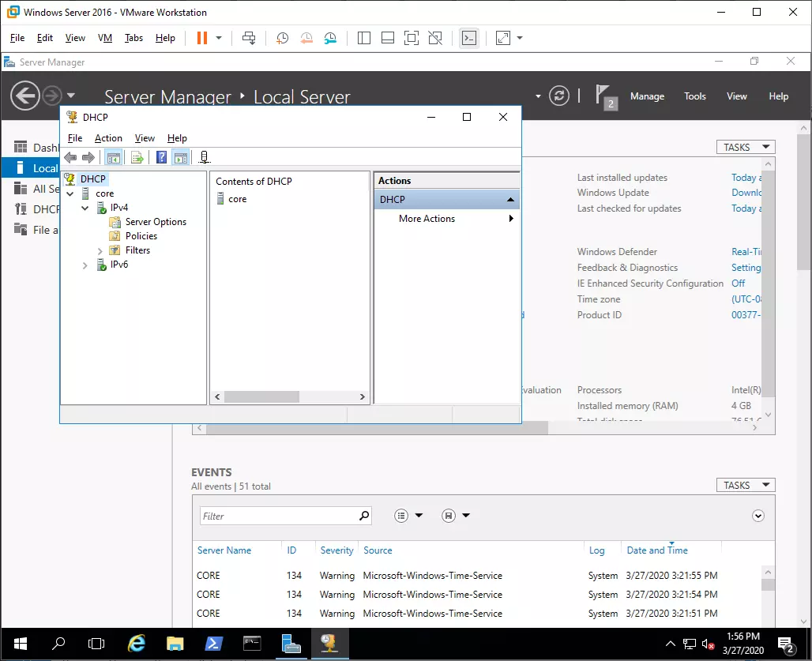812x661 pixels.
Task: Open the Events TASKS dropdown
Action: tap(746, 485)
